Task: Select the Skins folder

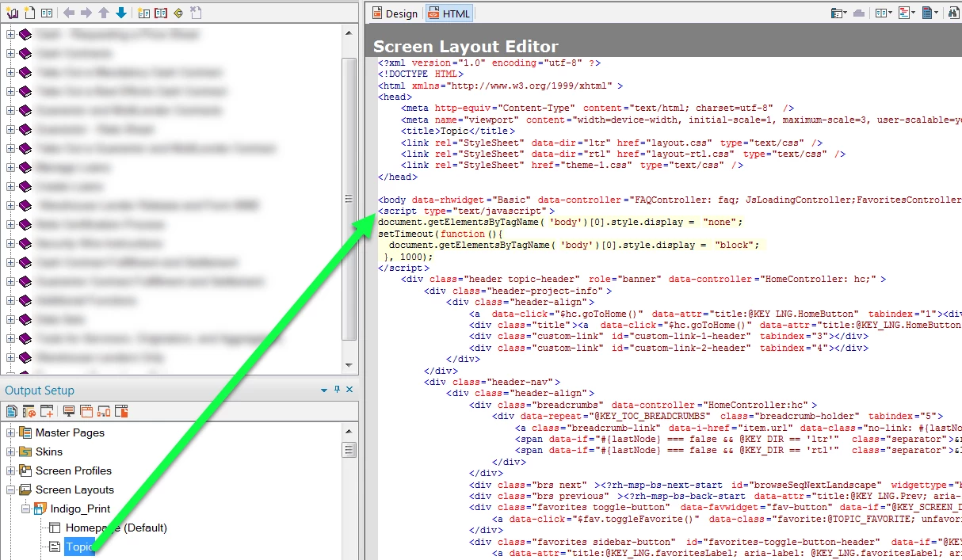Action: pyautogui.click(x=49, y=451)
